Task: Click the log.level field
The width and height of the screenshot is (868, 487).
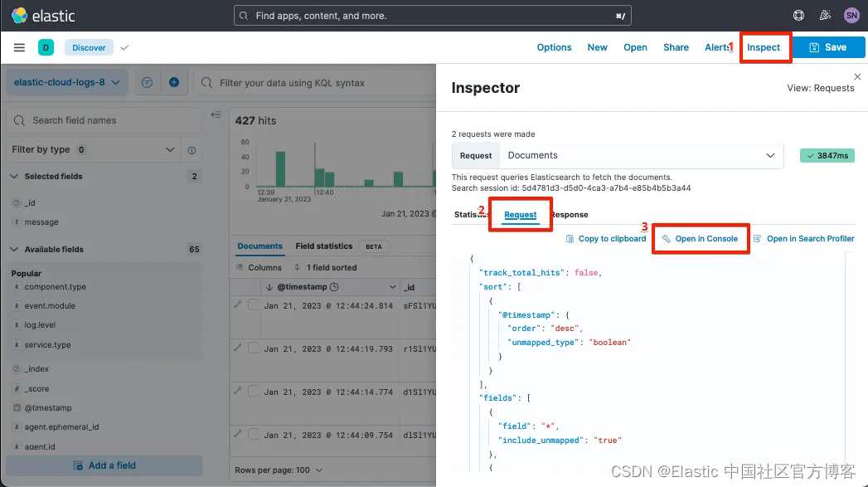Action: (x=40, y=325)
